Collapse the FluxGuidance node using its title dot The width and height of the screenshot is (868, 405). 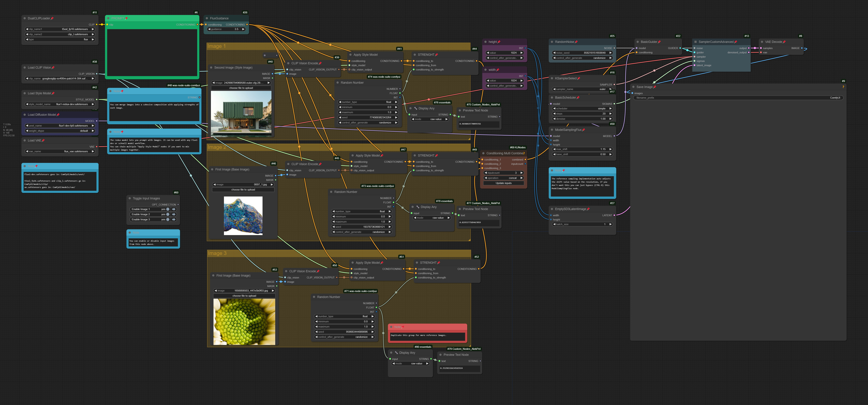207,18
